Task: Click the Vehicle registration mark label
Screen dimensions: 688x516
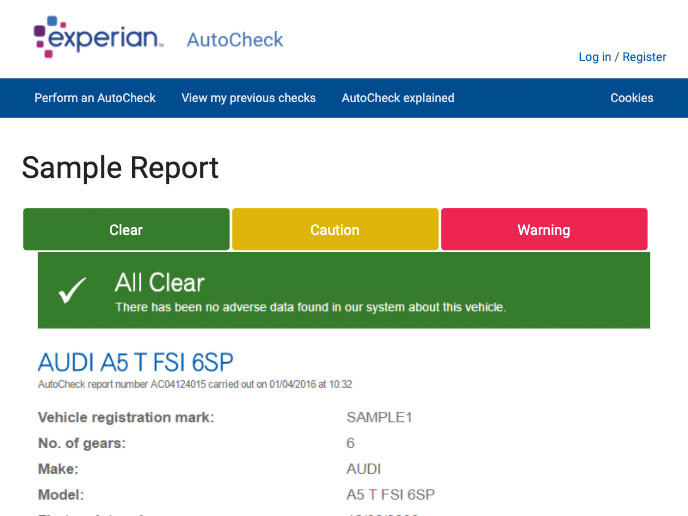Action: tap(126, 417)
